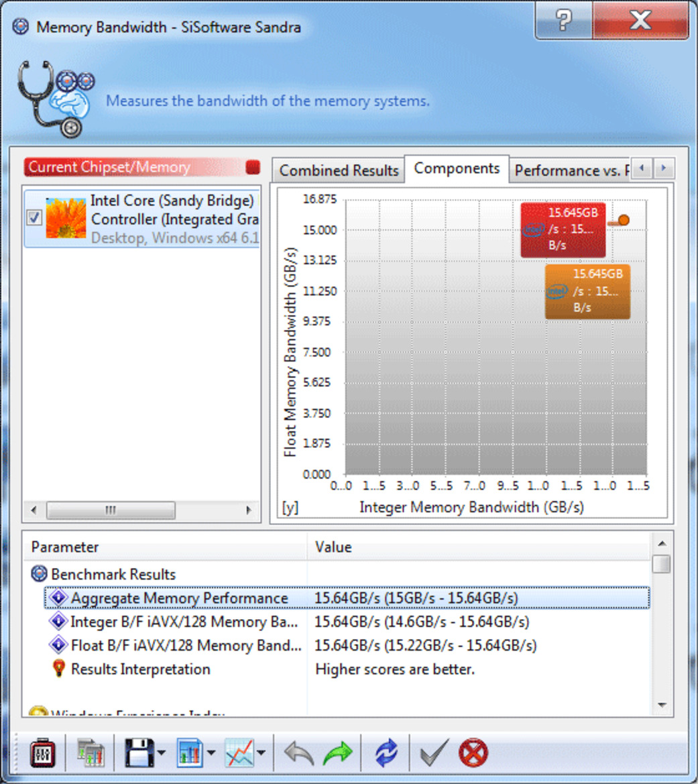
Task: Open the bar chart dropdown arrow
Action: (211, 752)
